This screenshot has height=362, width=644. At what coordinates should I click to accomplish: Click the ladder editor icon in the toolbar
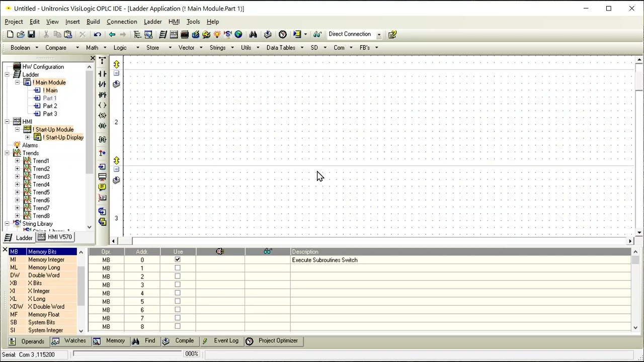163,34
